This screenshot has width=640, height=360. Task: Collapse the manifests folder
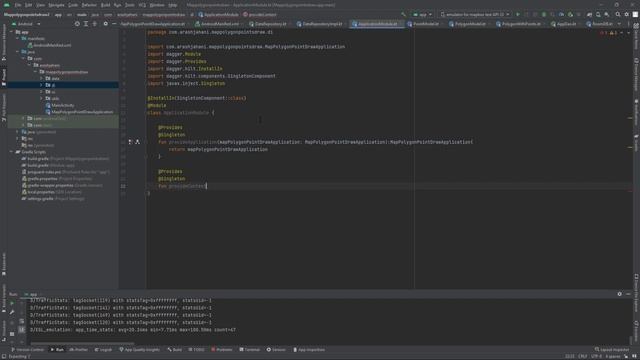(x=18, y=38)
